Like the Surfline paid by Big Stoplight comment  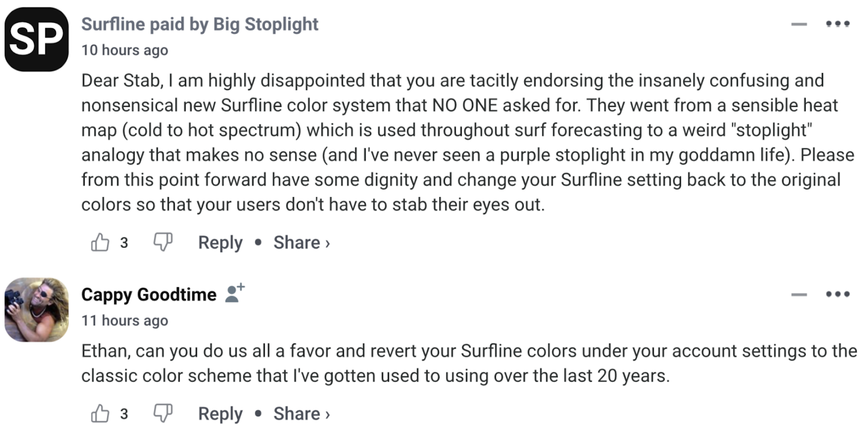click(100, 242)
